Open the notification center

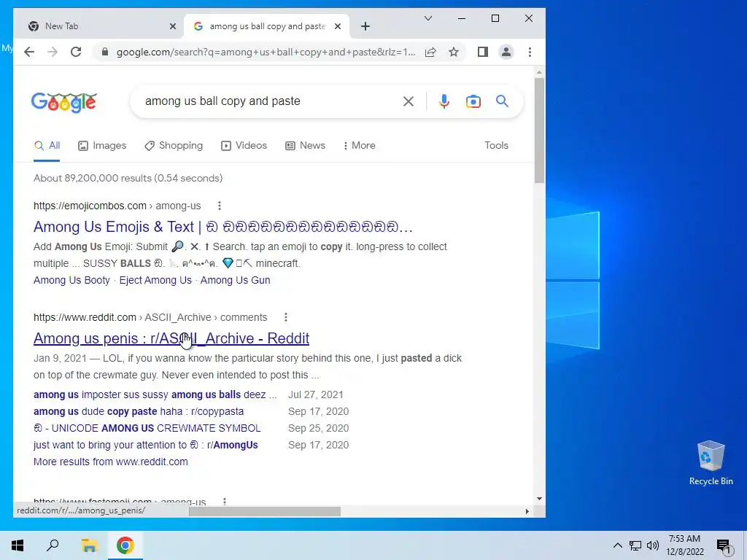723,545
